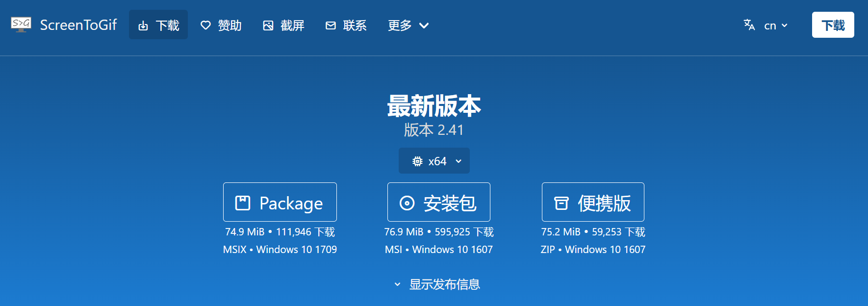Click the ScreenToGif brand name
The height and width of the screenshot is (306, 868).
[x=78, y=25]
